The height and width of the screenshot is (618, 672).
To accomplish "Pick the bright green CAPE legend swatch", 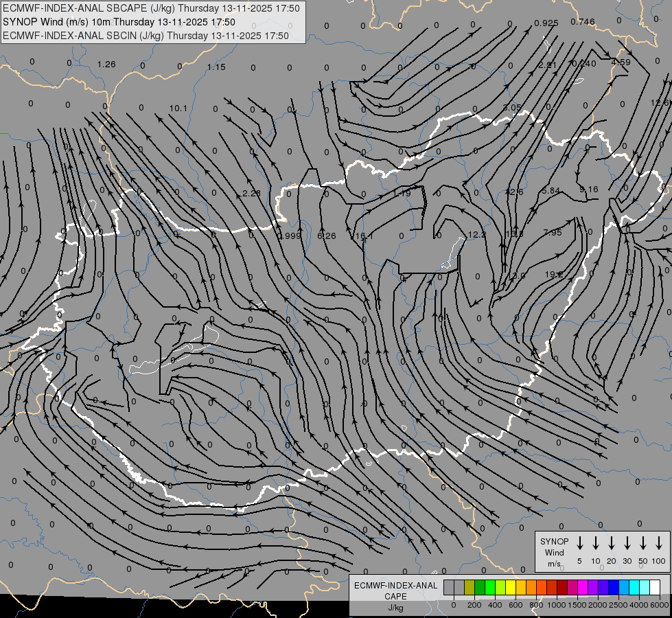I will (490, 588).
